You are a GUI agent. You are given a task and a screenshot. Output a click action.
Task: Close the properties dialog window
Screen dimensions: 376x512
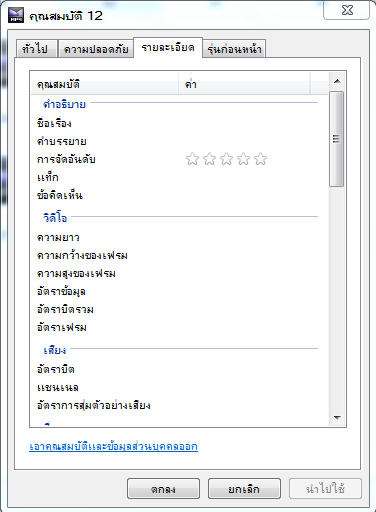(347, 10)
